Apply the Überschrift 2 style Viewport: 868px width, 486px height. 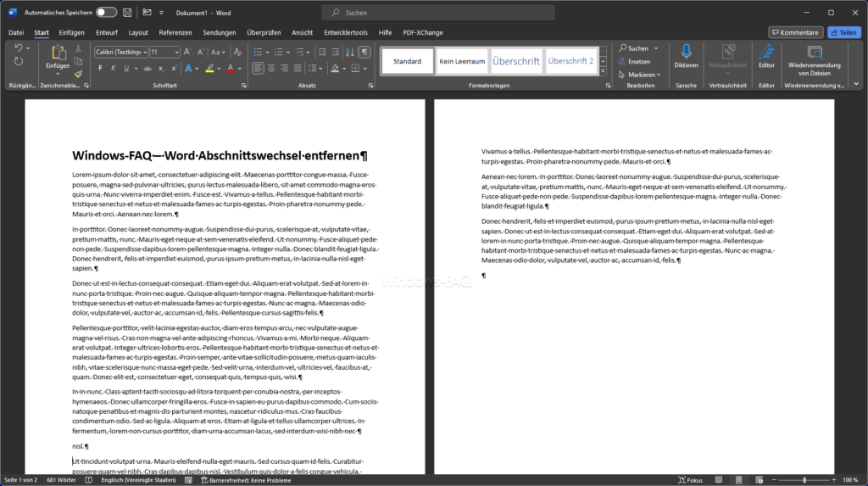point(570,61)
